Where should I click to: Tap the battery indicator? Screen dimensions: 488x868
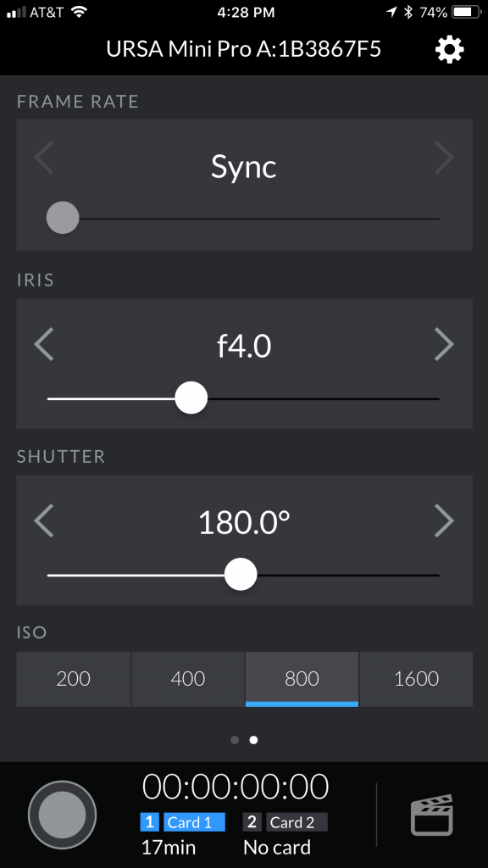[461, 12]
